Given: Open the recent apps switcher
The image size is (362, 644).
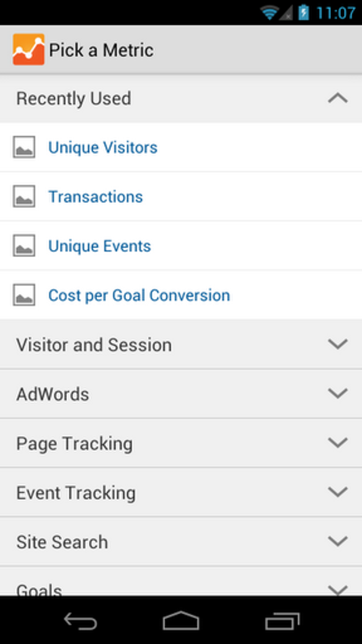Looking at the screenshot, I should click(282, 621).
